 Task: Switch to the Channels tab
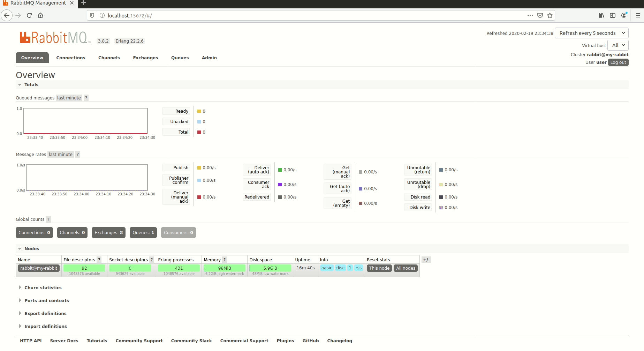pyautogui.click(x=109, y=58)
